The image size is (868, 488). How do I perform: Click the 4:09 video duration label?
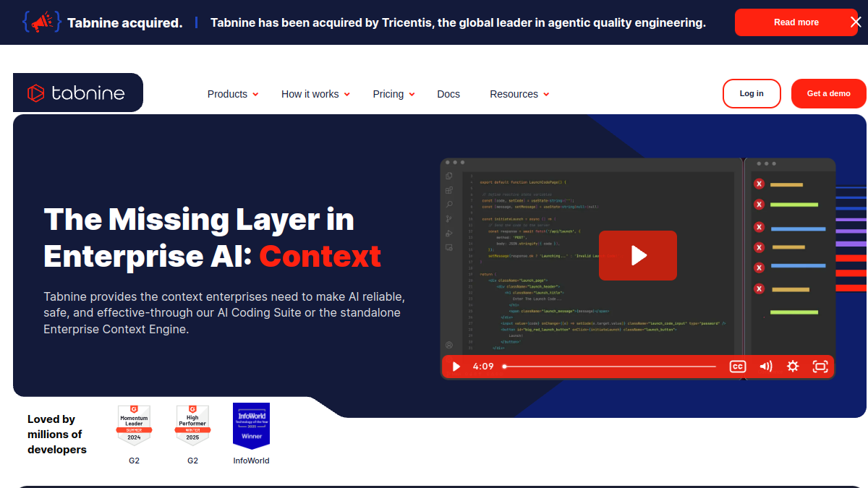tap(483, 367)
